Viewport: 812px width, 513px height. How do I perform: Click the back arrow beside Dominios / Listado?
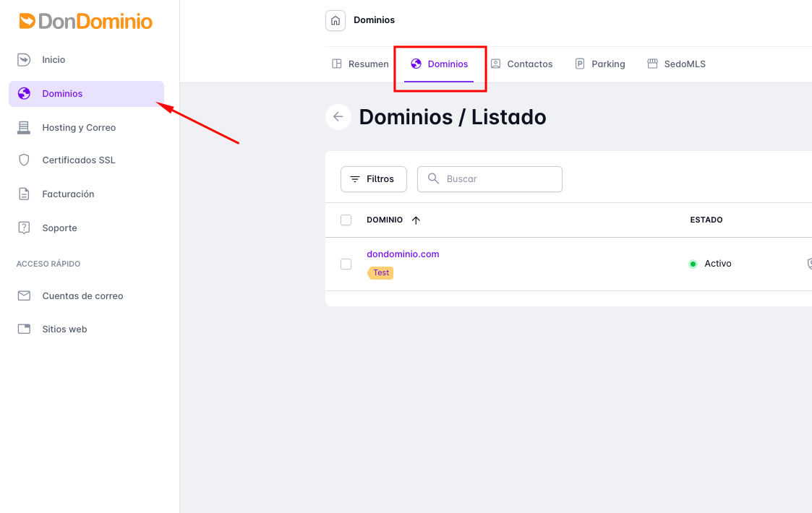point(338,117)
